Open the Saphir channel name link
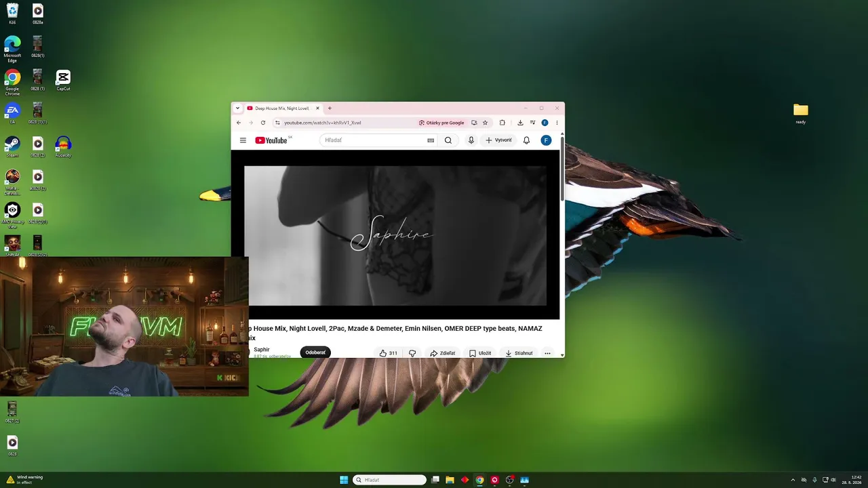This screenshot has width=868, height=488. (262, 350)
